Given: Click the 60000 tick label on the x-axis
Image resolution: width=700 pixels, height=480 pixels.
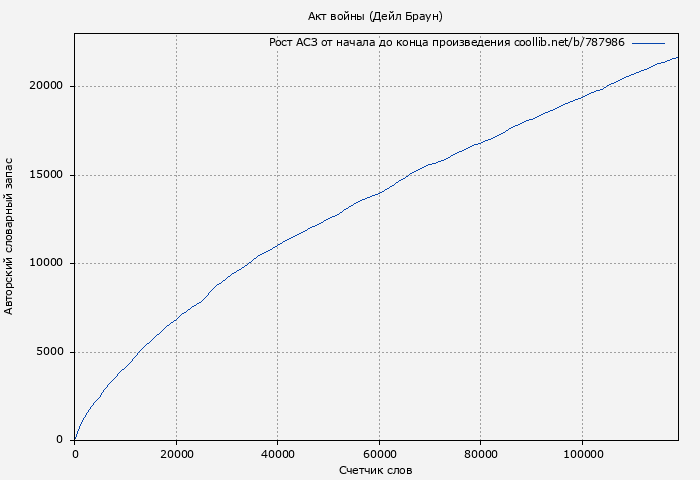Looking at the screenshot, I should (x=380, y=453).
